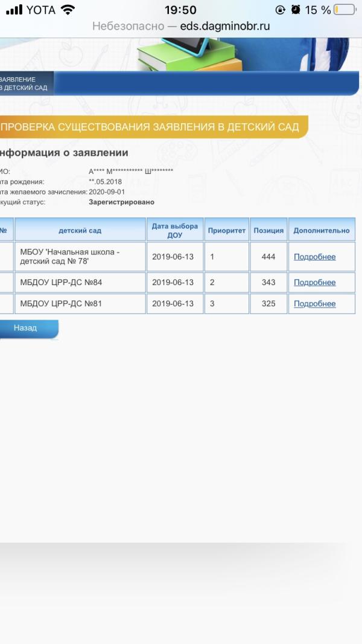The height and width of the screenshot is (644, 362).
Task: Open 'Подробнее' for детский сад № 78
Action: coord(315,257)
